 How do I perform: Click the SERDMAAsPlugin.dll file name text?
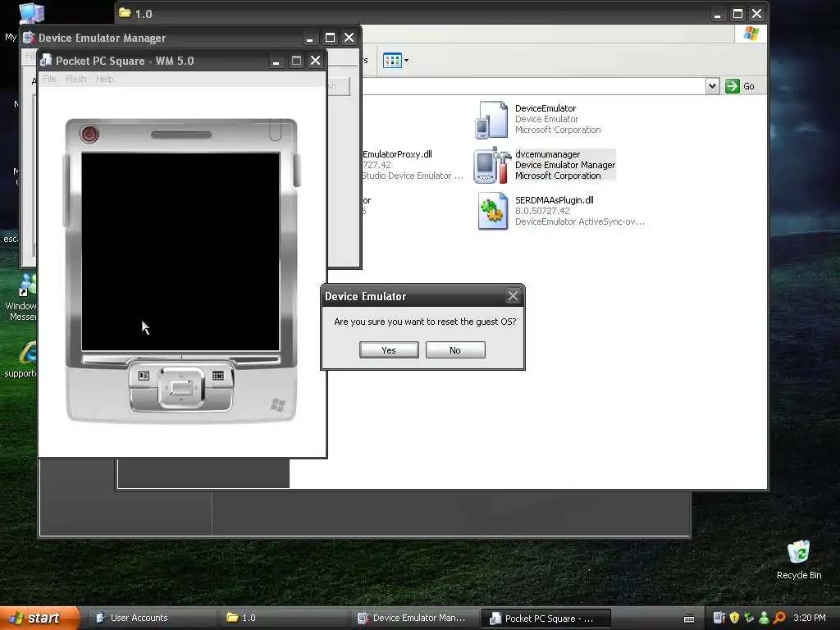(x=555, y=200)
